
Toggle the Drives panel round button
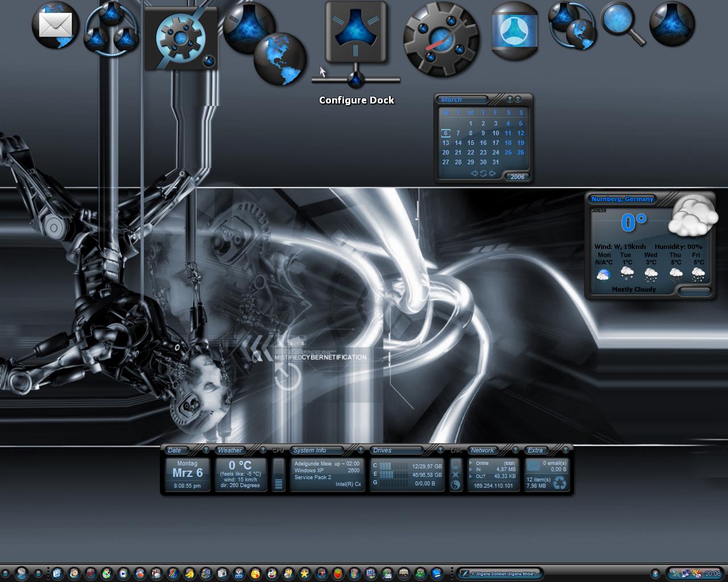coord(440,450)
